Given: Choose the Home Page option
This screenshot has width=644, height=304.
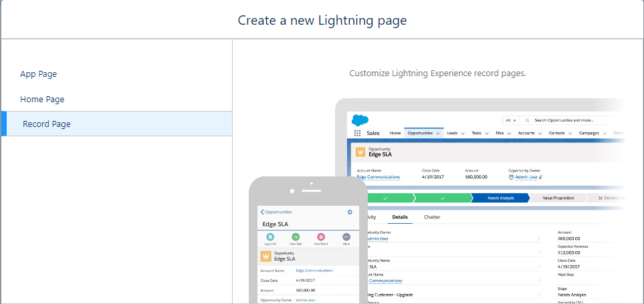Looking at the screenshot, I should (42, 100).
